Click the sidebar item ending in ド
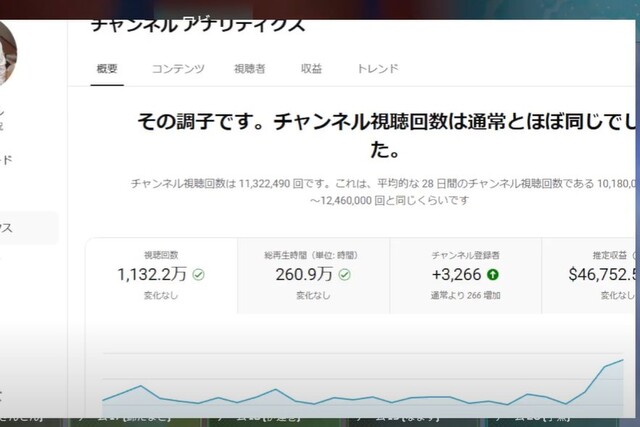This screenshot has width=640, height=427. tap(6, 160)
